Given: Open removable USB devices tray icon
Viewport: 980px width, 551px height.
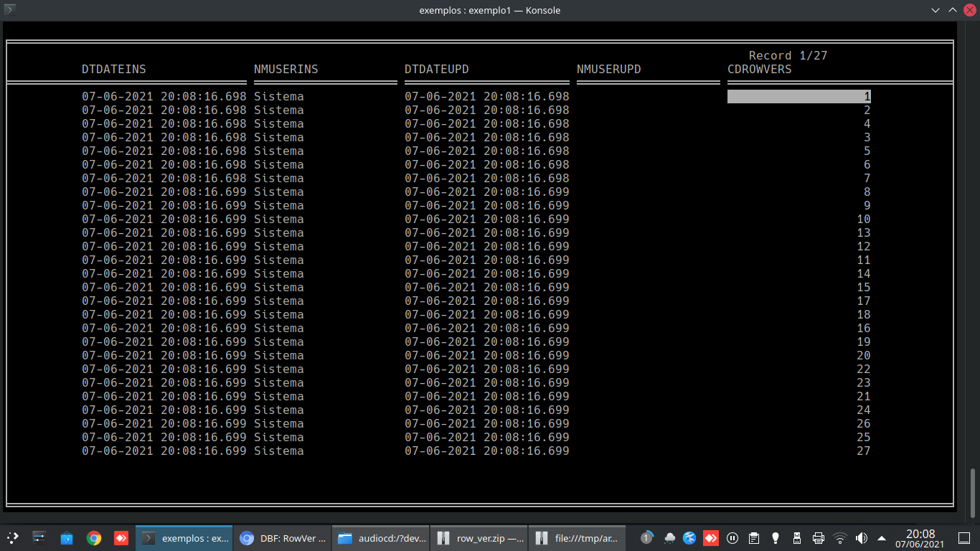Looking at the screenshot, I should point(797,537).
